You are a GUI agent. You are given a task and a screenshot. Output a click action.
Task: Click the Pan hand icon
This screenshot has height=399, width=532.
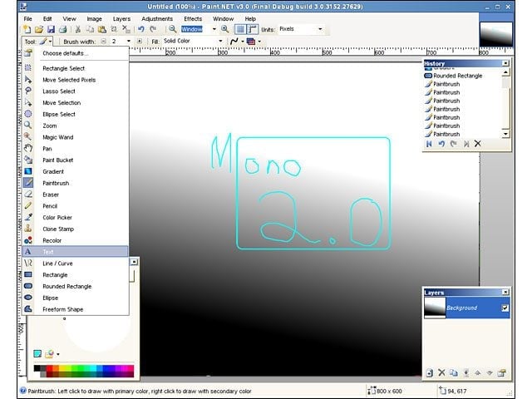tap(28, 148)
